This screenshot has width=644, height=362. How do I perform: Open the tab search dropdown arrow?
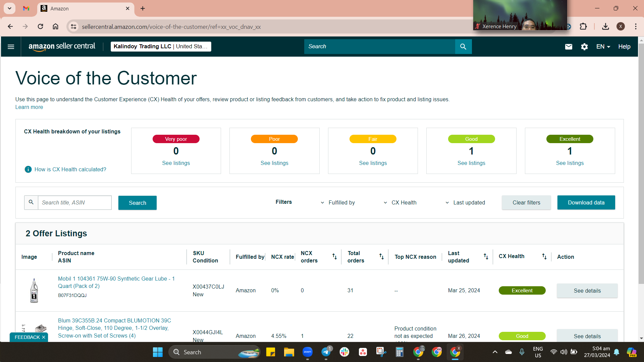9,8
